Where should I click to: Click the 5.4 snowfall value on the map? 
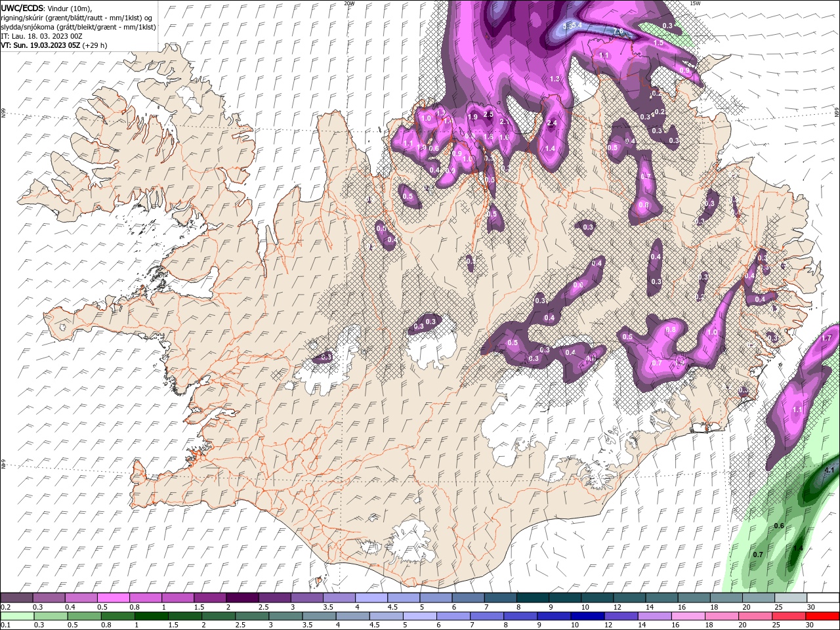[x=577, y=25]
